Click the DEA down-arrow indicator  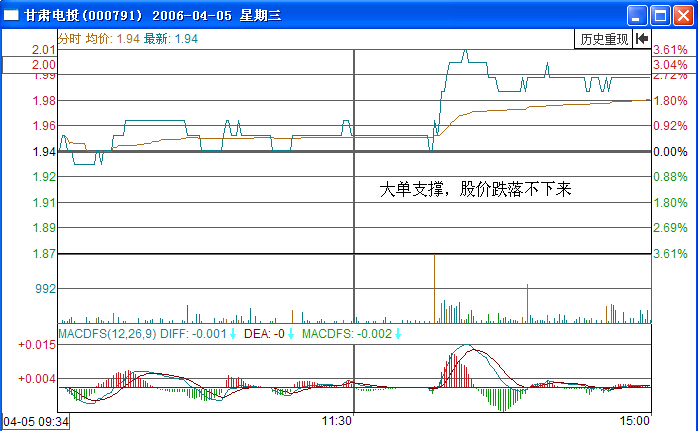(x=292, y=334)
